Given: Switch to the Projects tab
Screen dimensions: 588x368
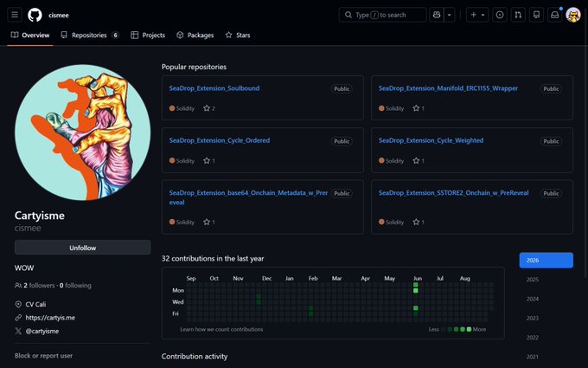Looking at the screenshot, I should coord(148,35).
